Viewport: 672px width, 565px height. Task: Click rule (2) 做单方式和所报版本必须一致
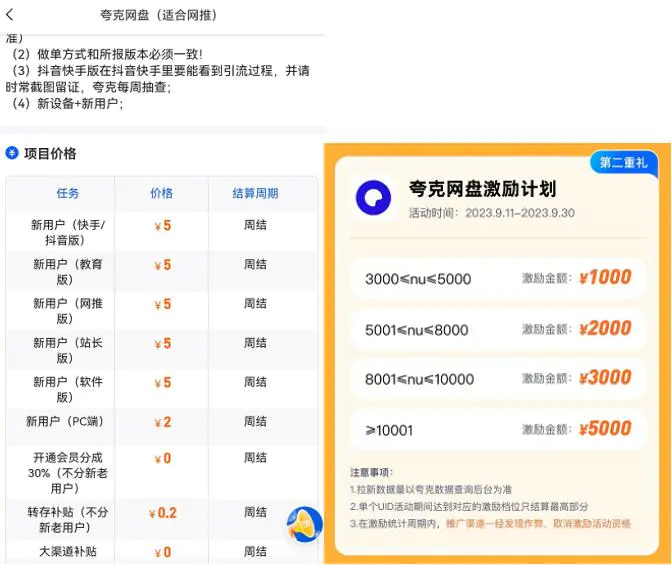(106, 54)
